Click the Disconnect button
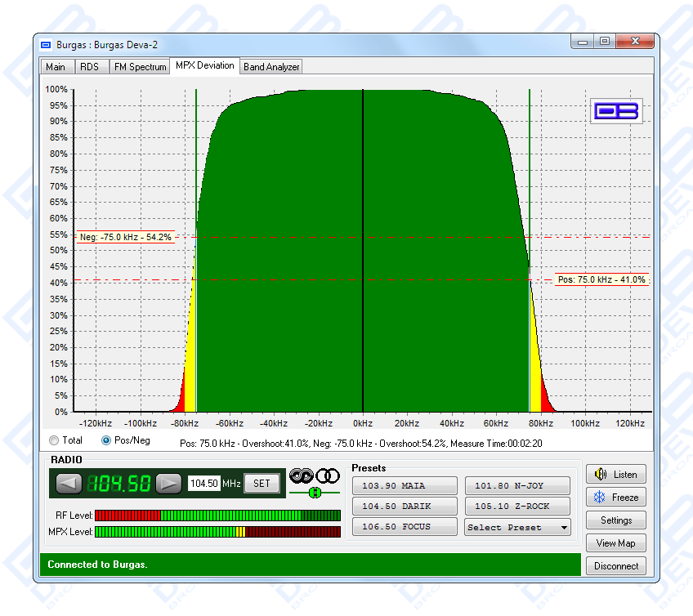 616,566
